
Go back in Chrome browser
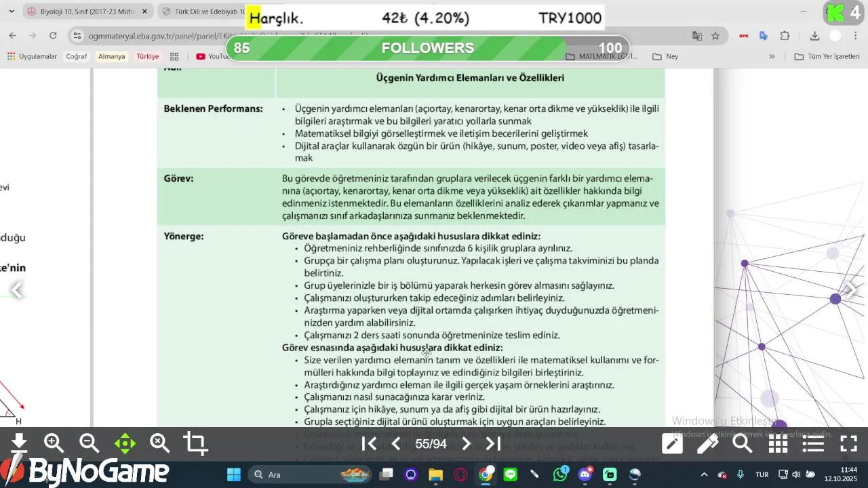(13, 35)
